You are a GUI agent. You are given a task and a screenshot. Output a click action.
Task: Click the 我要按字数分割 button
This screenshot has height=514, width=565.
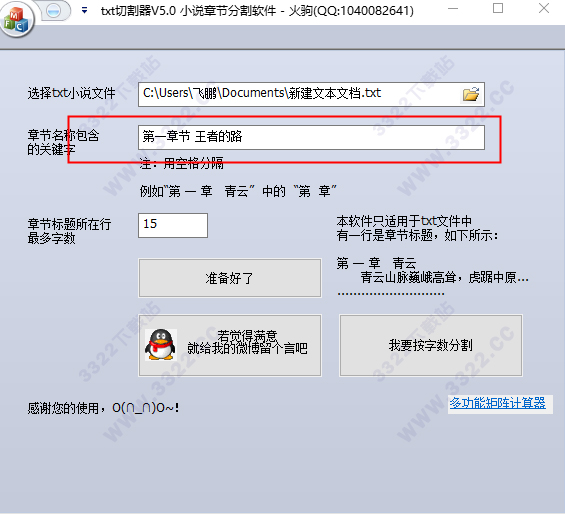click(x=431, y=345)
